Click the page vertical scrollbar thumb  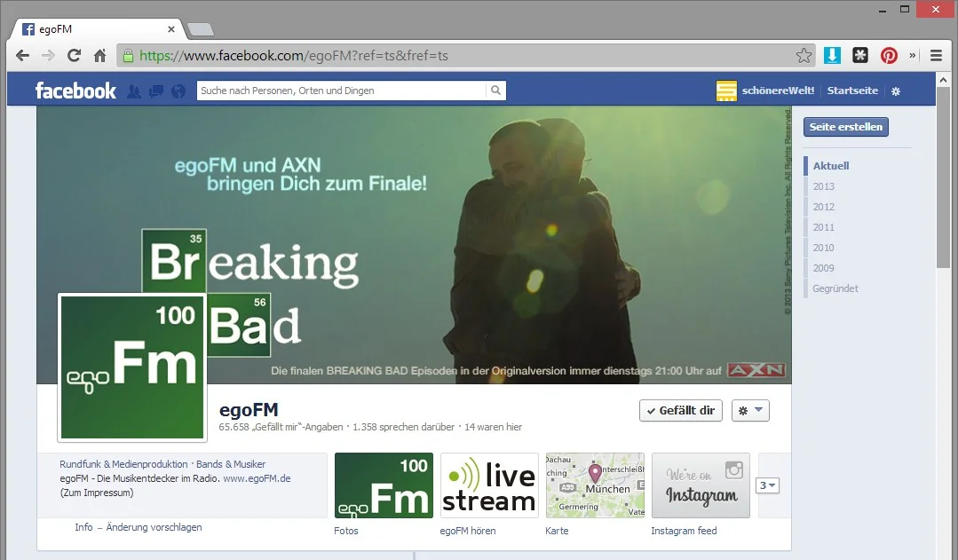click(x=943, y=177)
